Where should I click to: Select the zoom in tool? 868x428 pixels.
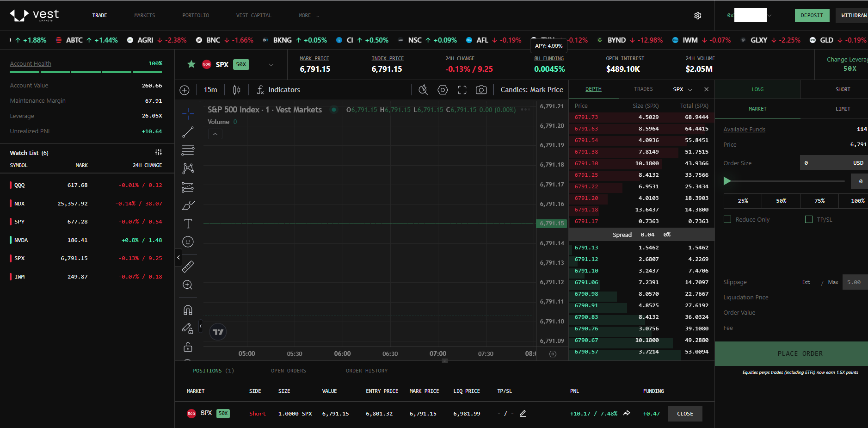click(x=188, y=285)
